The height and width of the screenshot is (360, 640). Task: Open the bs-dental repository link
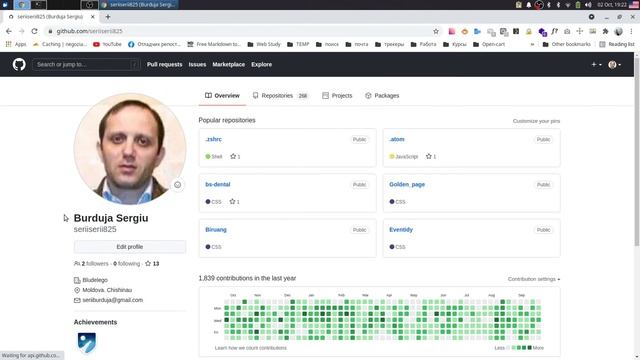pyautogui.click(x=218, y=184)
